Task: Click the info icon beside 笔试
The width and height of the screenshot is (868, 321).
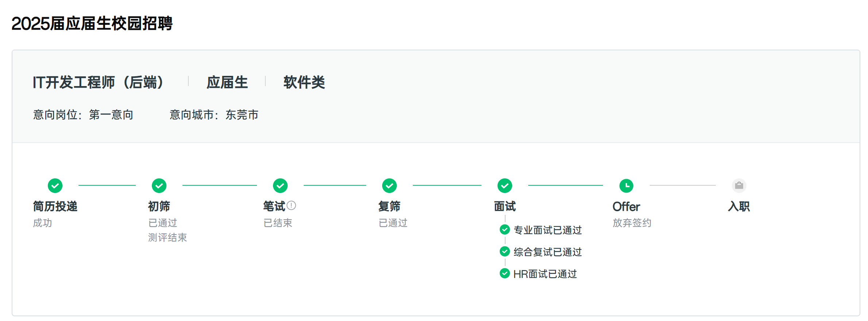Action: (x=291, y=206)
